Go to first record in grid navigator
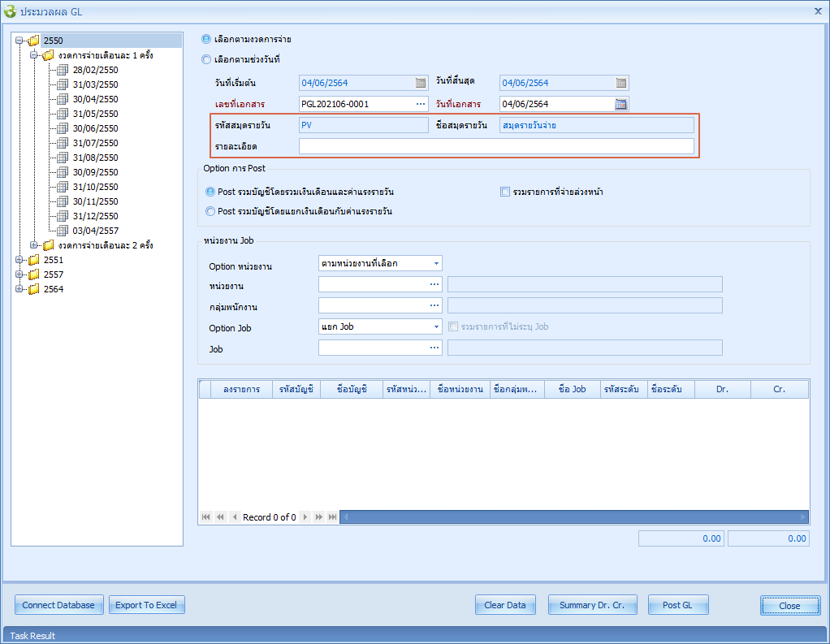Screen dimensions: 830x644 206,517
